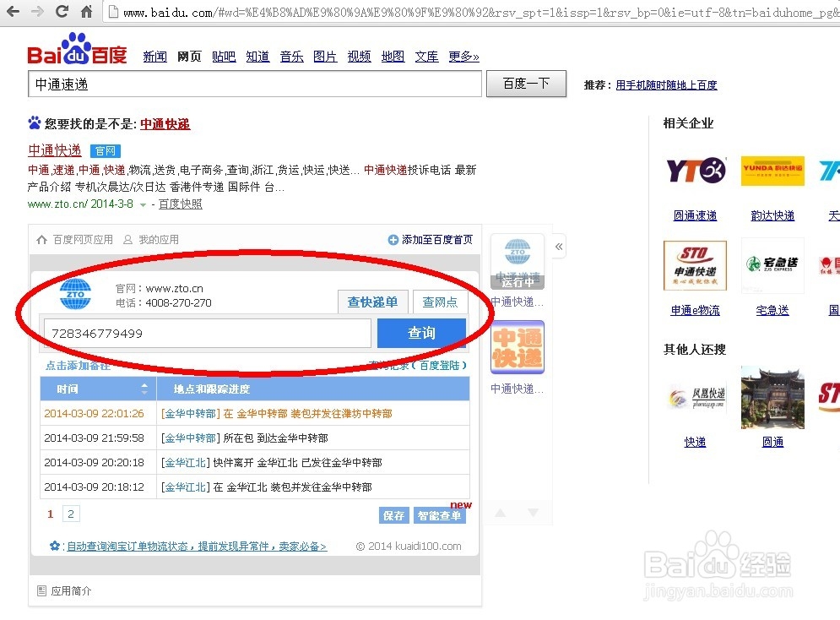Open the 音乐 navigation link
840x620 pixels.
click(x=291, y=57)
